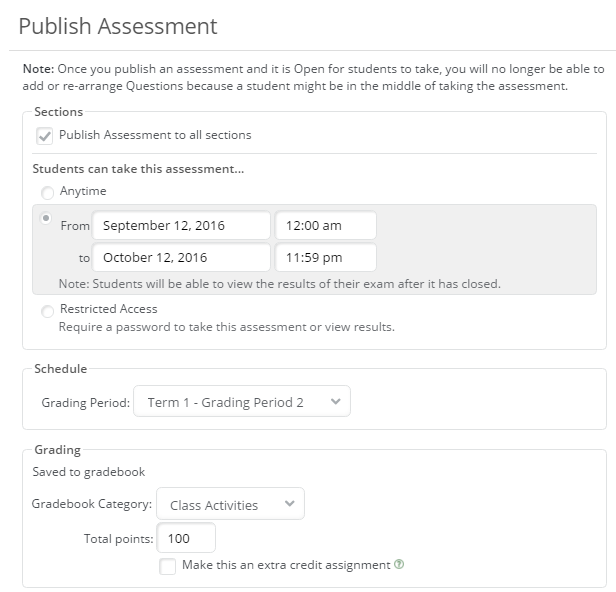Enable the extra credit assignment checkbox

click(168, 567)
